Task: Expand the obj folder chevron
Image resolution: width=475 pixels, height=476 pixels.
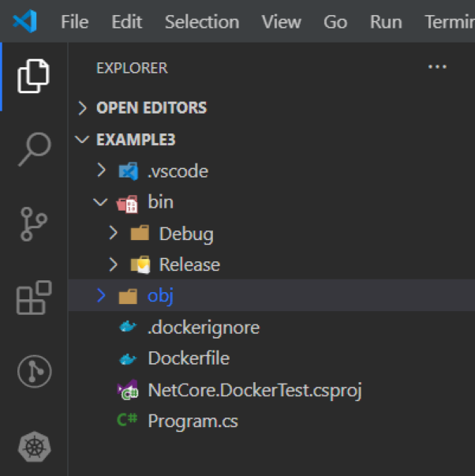Action: 101,295
